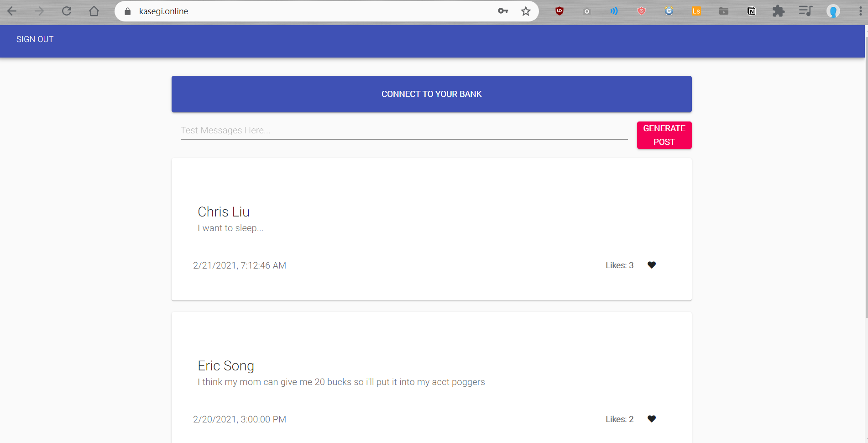
Task: Click the page vertical scrollbar
Action: click(x=866, y=178)
